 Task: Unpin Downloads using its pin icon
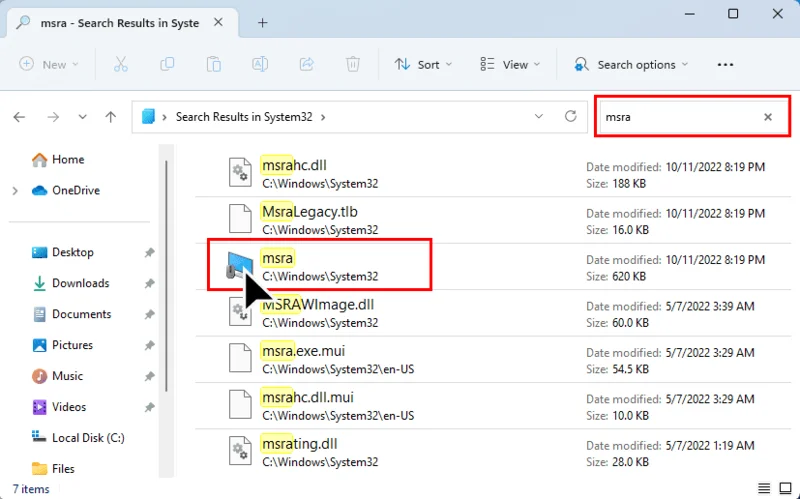pyautogui.click(x=149, y=283)
